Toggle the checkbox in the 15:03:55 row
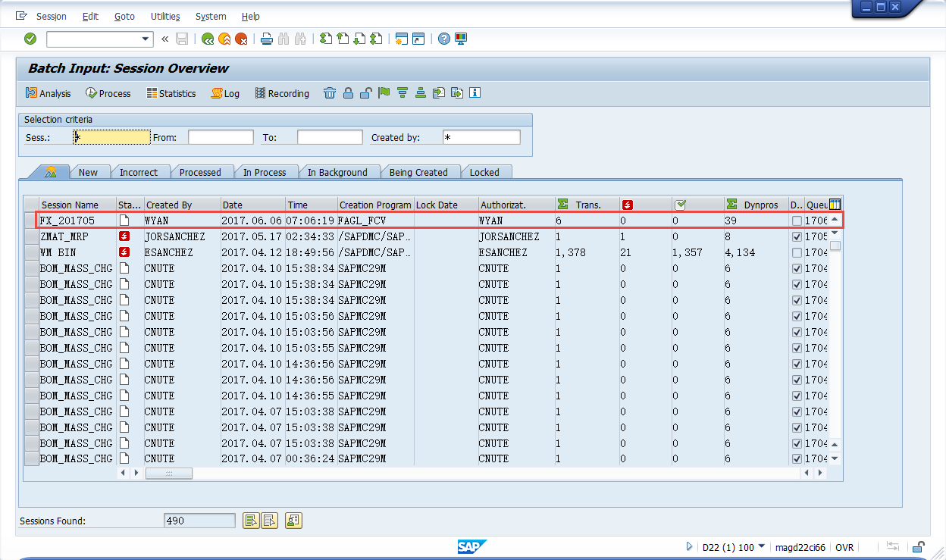Screen dimensions: 946x560 pyautogui.click(x=796, y=348)
